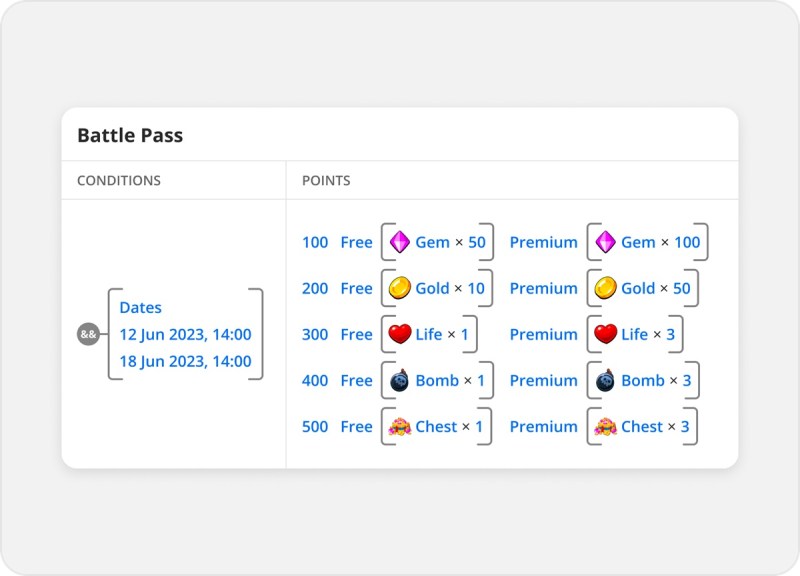The image size is (800, 576).
Task: Select the gold coin icon in Premium reward
Action: coord(605,288)
